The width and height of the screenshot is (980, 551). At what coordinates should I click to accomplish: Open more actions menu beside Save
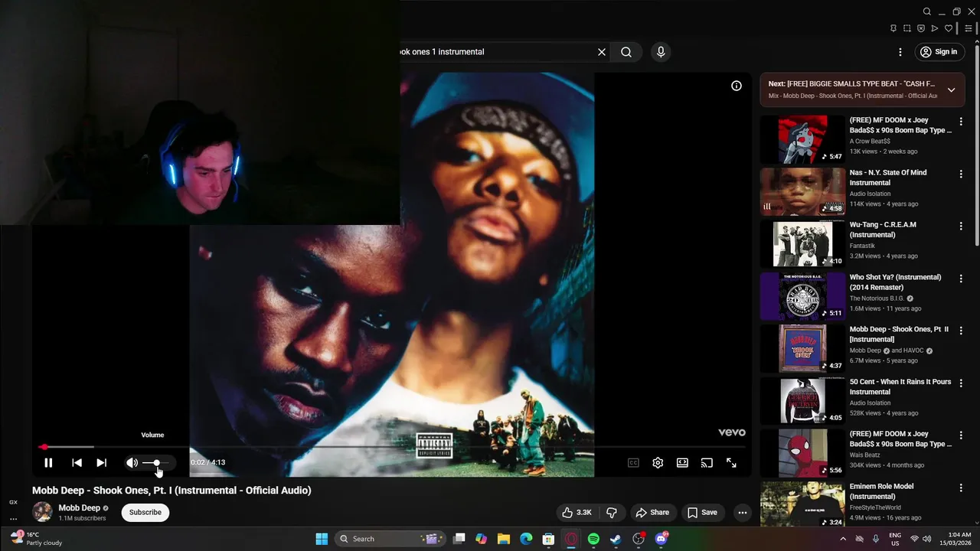[742, 513]
